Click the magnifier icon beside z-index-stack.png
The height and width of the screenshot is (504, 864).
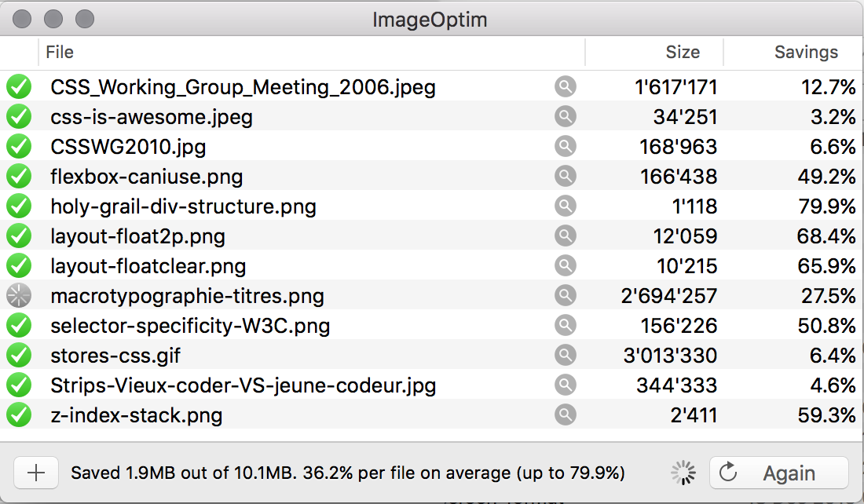click(x=566, y=415)
